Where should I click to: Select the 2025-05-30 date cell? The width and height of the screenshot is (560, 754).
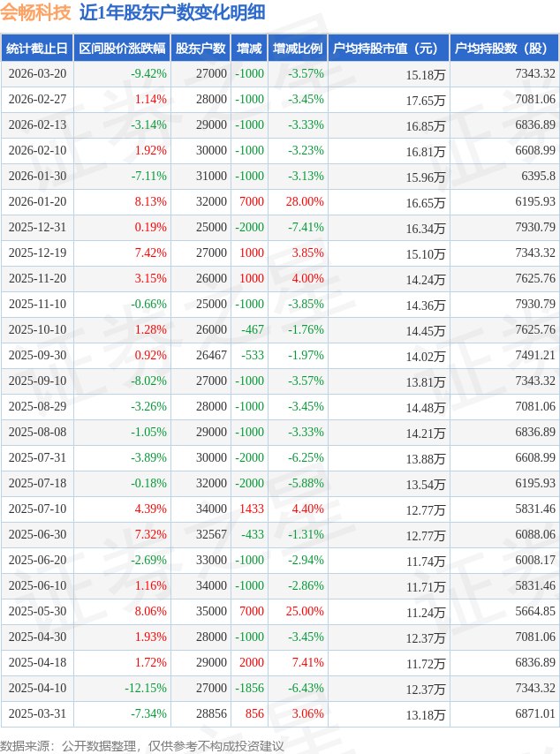[37, 611]
